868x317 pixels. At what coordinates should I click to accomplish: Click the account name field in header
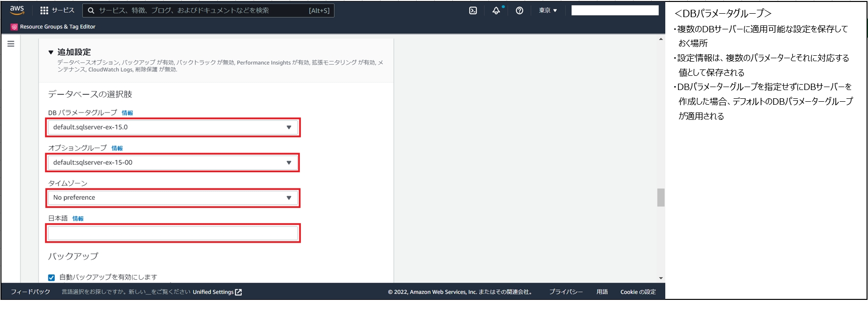pos(615,10)
